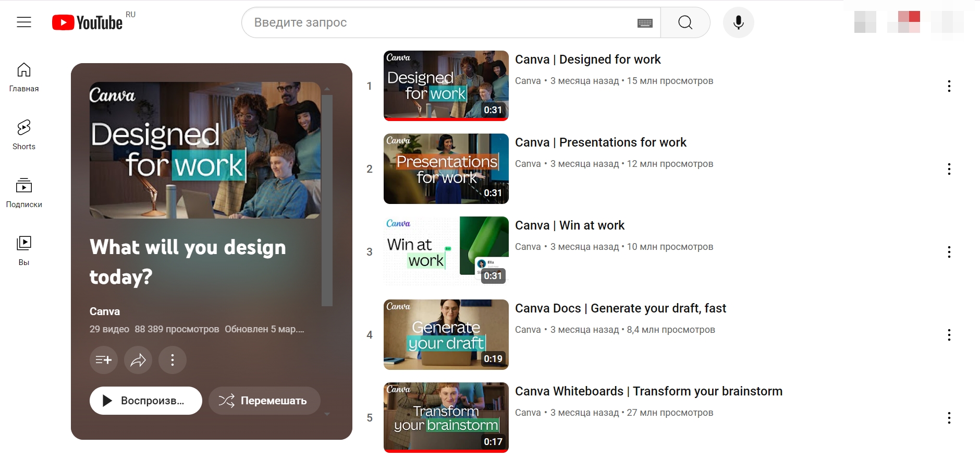The height and width of the screenshot is (457, 980).
Task: Open Подписки in the sidebar
Action: (x=24, y=193)
